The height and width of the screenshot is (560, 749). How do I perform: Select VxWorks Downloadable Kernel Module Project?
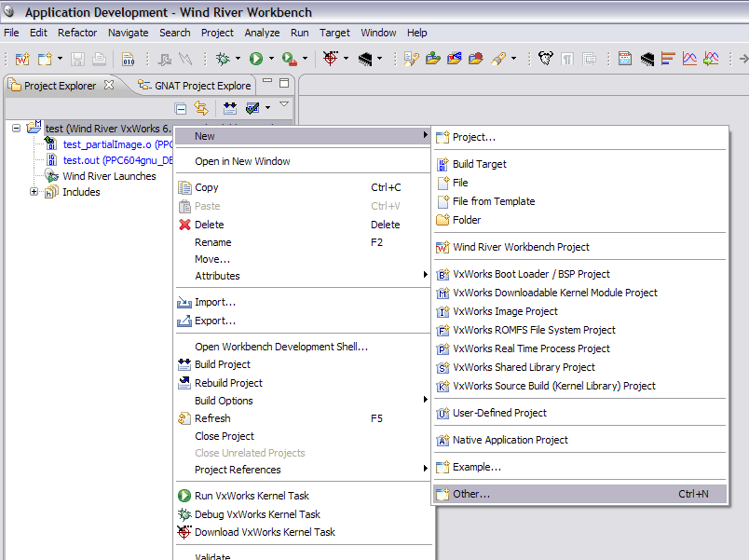coord(579,293)
